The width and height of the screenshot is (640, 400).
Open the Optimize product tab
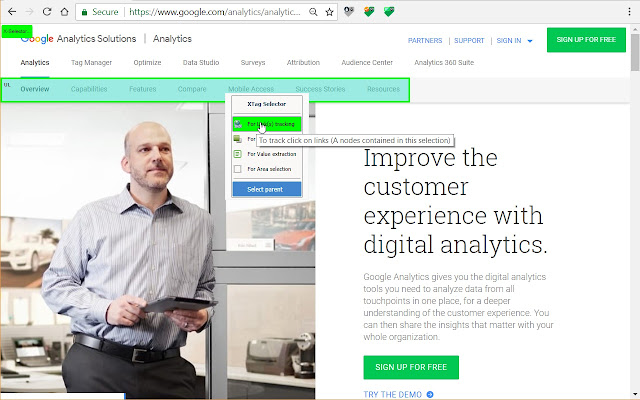coord(147,62)
